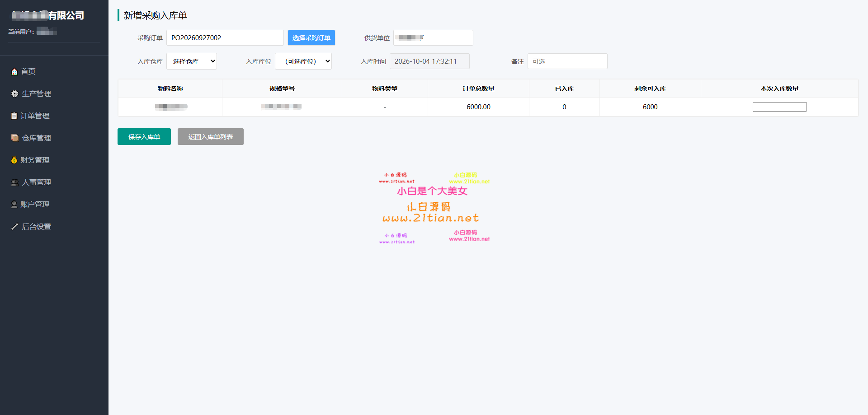The height and width of the screenshot is (415, 868).
Task: Click 返回入库单列表 button
Action: click(x=211, y=137)
